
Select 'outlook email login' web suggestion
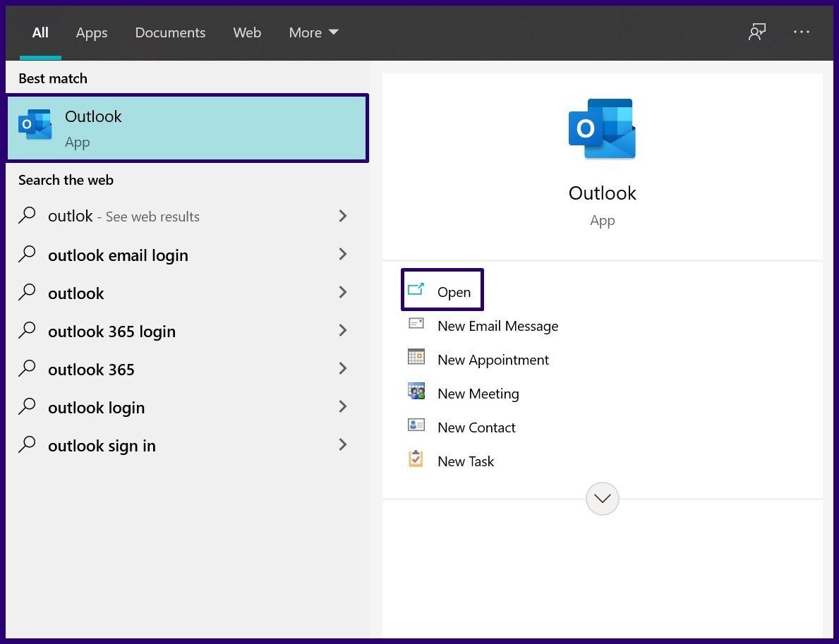pyautogui.click(x=183, y=255)
